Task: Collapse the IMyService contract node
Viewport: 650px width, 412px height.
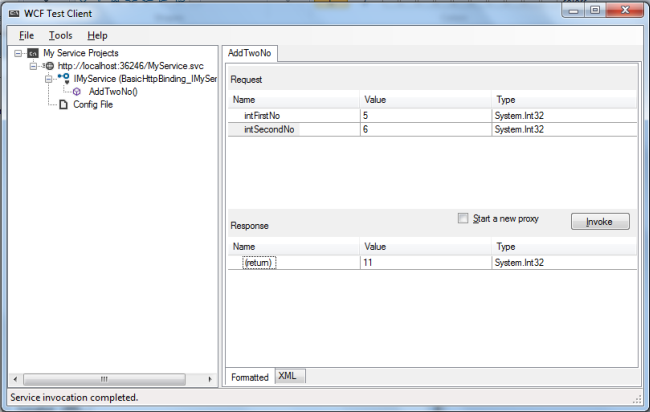Action: (x=49, y=79)
